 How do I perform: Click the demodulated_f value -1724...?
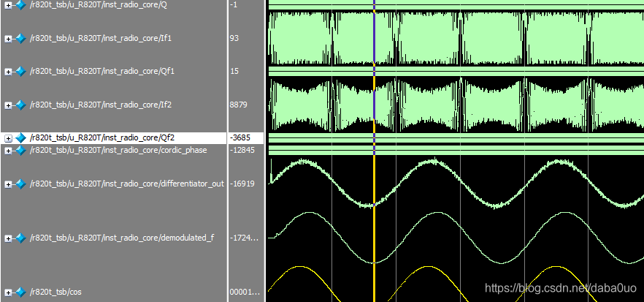point(245,238)
